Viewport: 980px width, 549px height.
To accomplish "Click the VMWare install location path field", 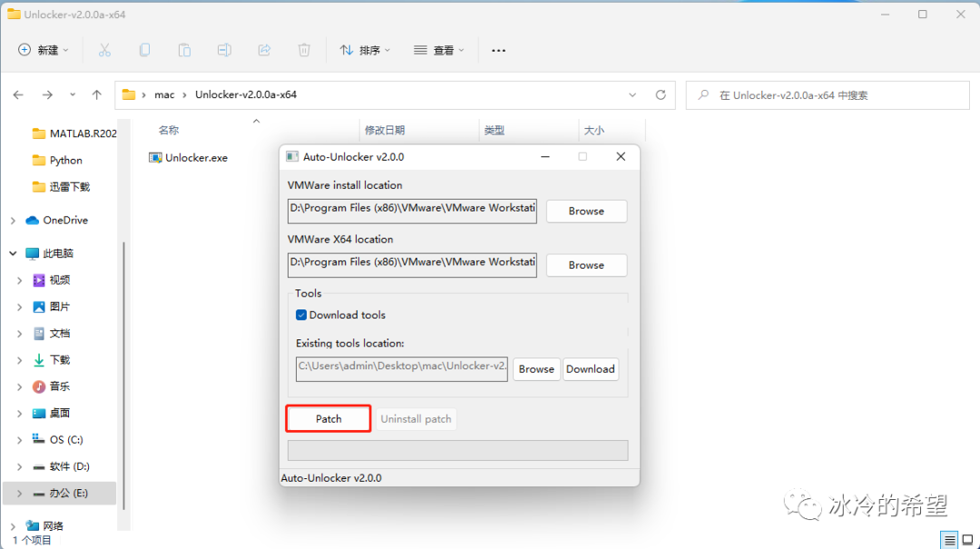I will [x=412, y=211].
